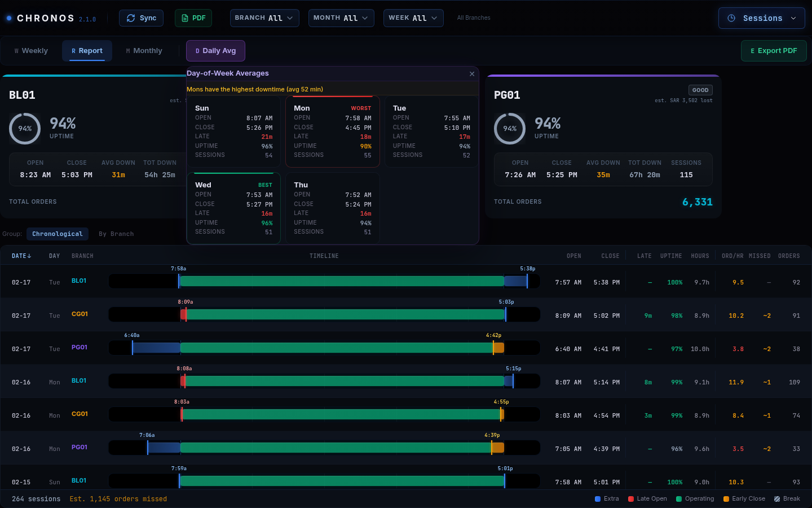Open the Branch filter dropdown
The image size is (812, 508).
pos(264,18)
